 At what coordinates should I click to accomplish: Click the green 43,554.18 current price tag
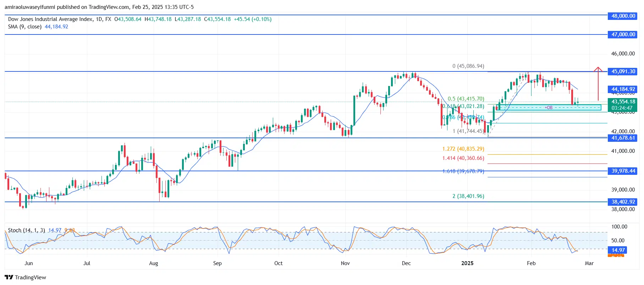tap(623, 102)
